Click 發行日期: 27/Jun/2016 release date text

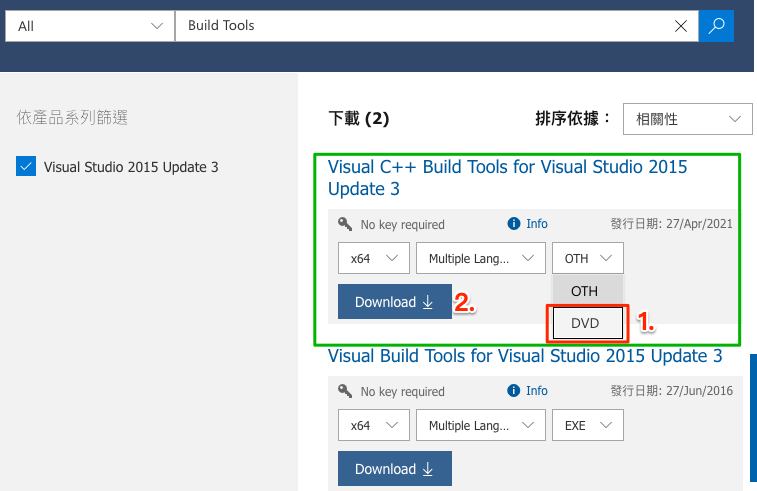(x=672, y=391)
